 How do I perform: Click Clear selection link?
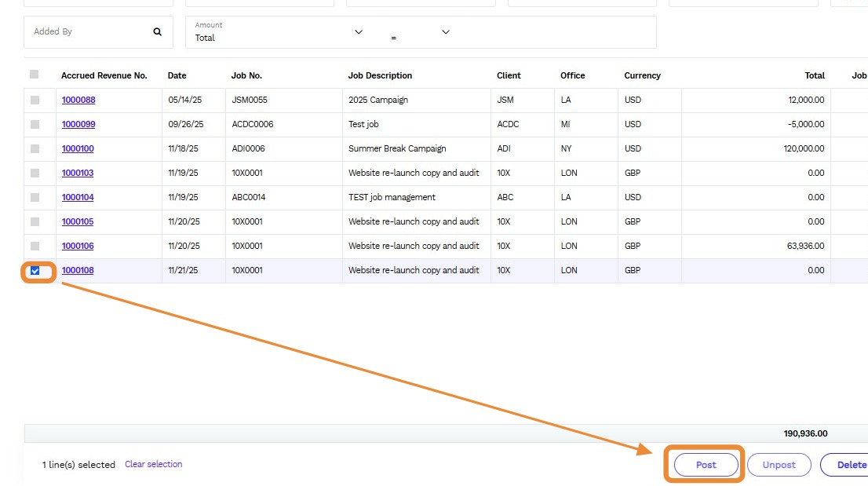coord(153,465)
